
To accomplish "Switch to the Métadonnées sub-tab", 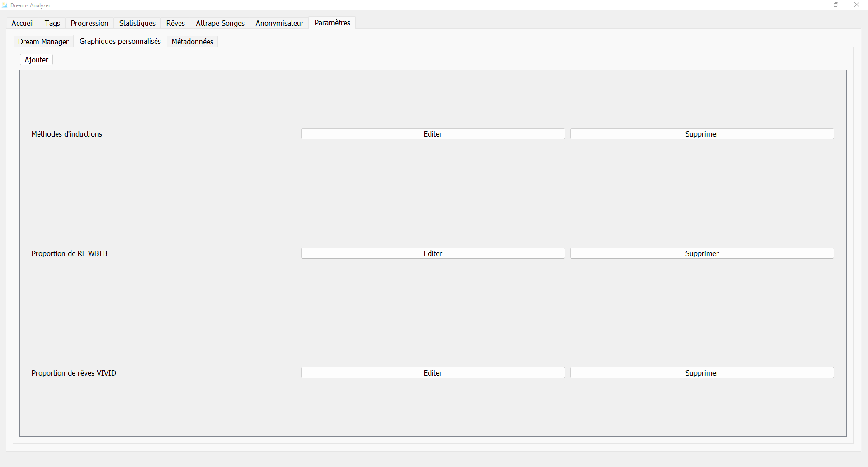I will 193,42.
